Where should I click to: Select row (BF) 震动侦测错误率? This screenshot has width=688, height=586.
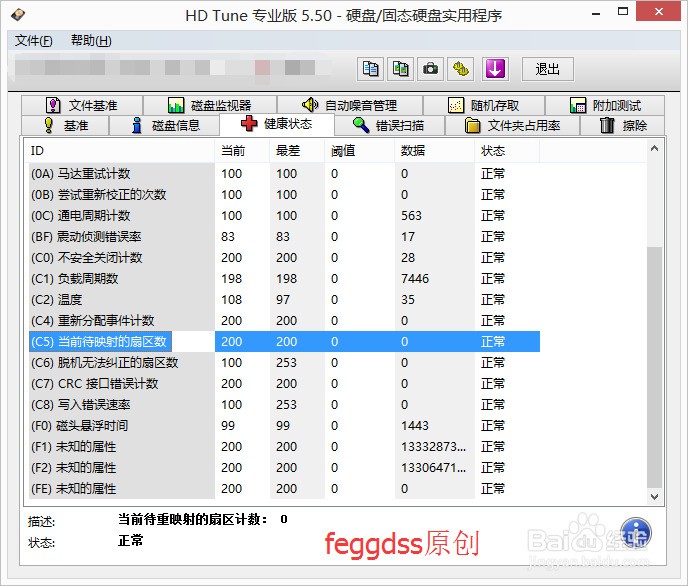click(x=284, y=237)
